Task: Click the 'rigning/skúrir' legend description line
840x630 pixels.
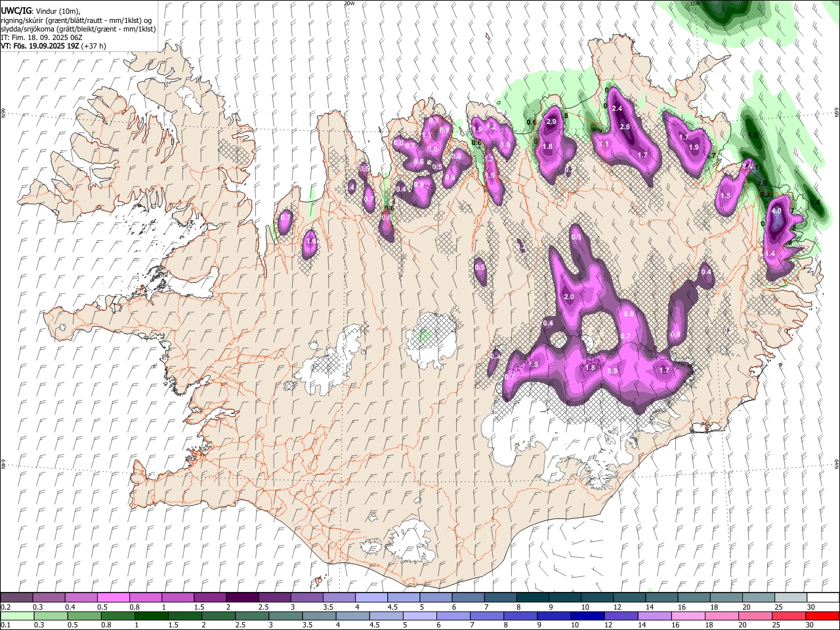Action: tap(76, 20)
